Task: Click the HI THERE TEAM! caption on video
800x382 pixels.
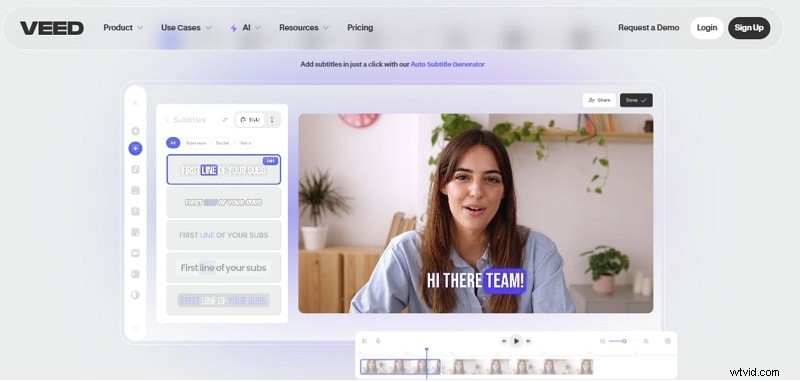Action: [476, 281]
